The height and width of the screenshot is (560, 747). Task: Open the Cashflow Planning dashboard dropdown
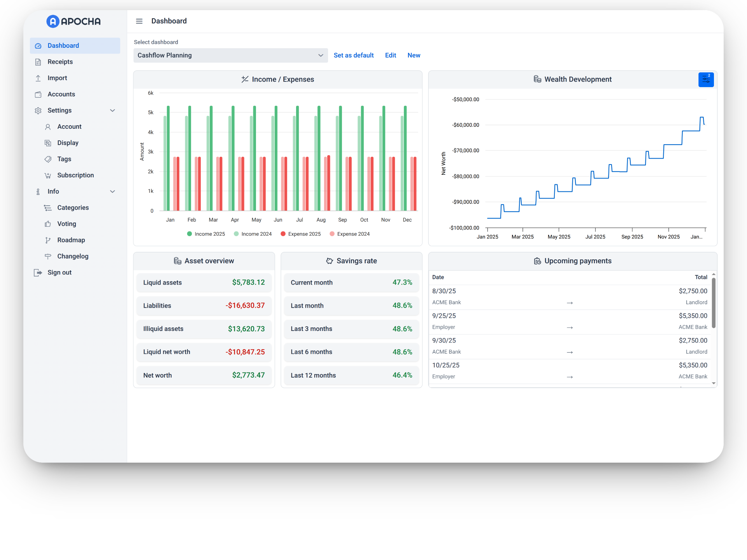(230, 55)
